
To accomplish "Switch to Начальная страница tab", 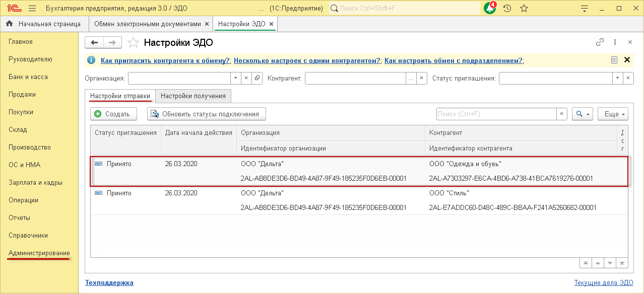I will click(44, 24).
